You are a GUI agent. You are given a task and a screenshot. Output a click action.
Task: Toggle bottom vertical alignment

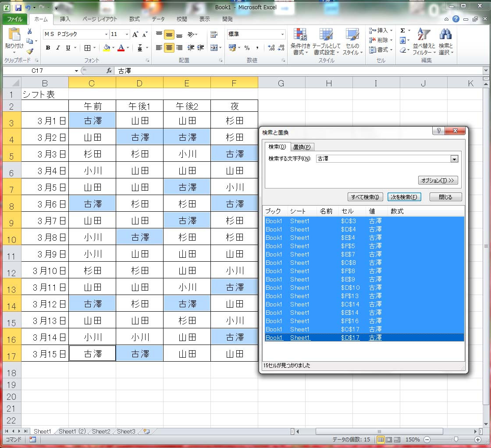pos(179,35)
